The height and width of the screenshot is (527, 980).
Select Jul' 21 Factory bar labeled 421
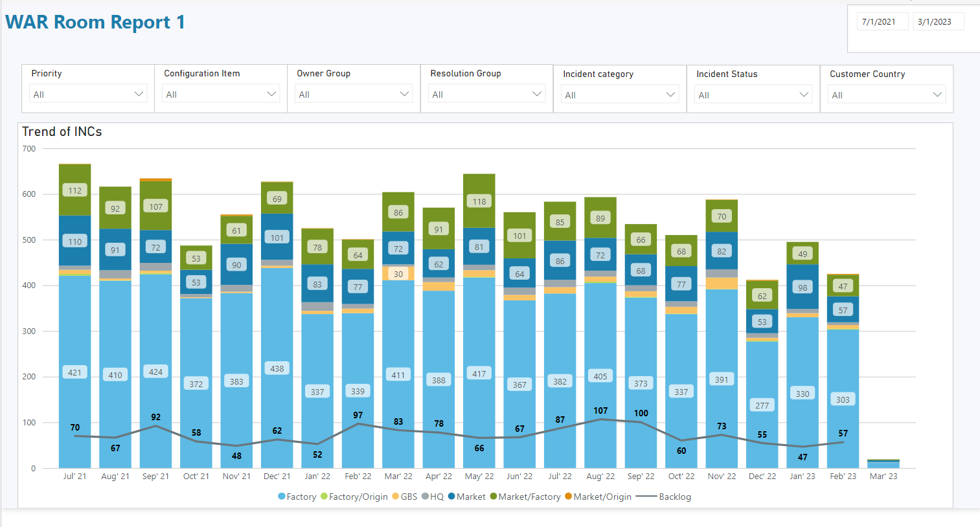pos(75,372)
